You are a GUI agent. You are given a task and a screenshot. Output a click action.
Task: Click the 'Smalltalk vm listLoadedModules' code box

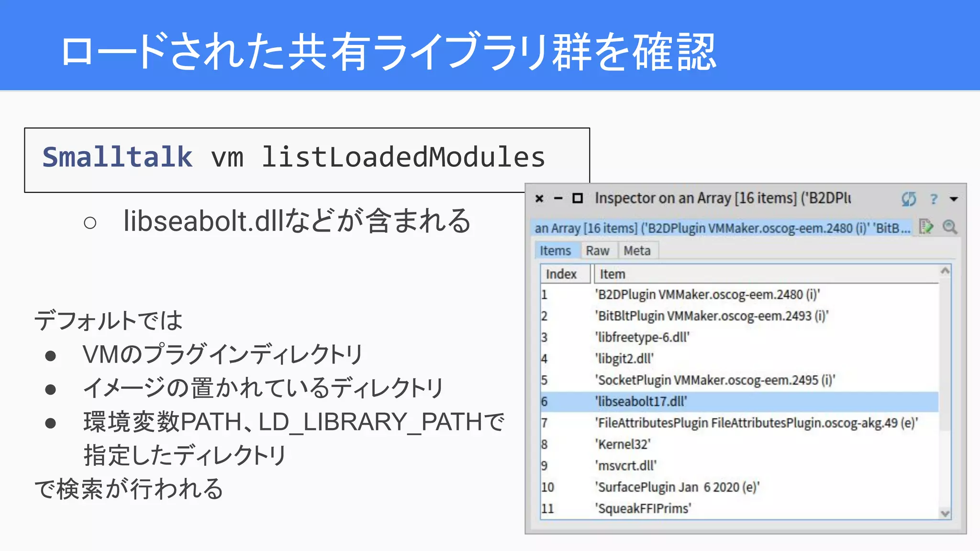307,160
